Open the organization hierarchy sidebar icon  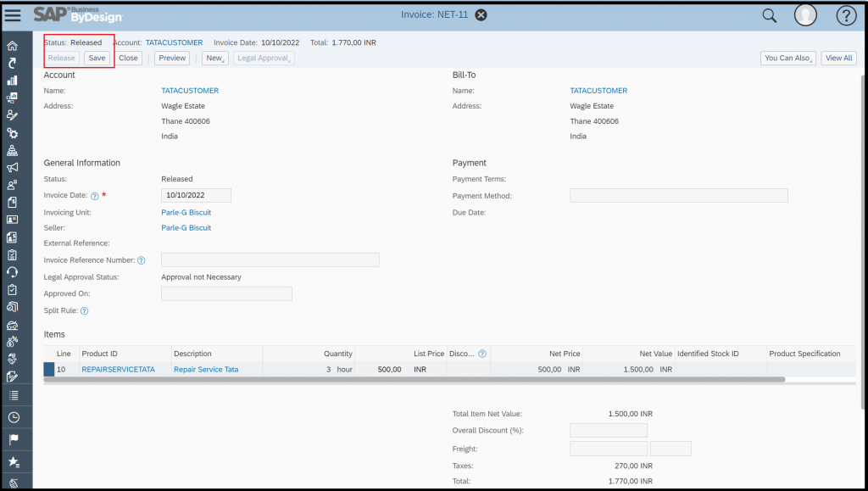pos(12,150)
